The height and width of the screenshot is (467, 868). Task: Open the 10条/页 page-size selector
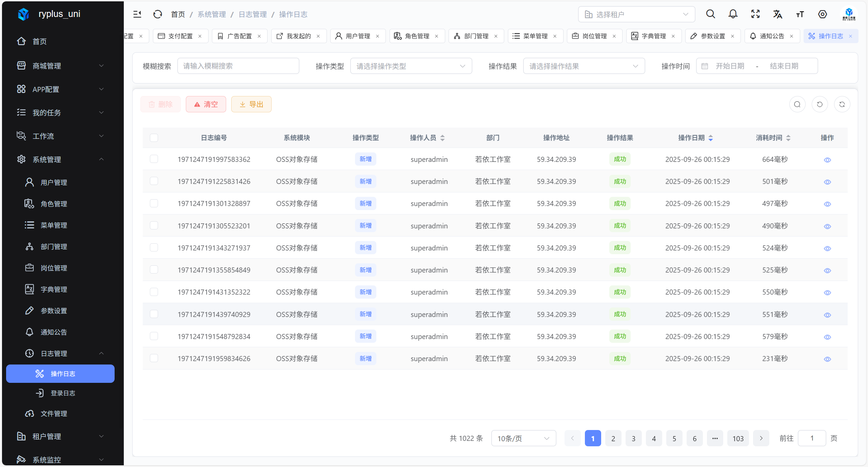[523, 438]
